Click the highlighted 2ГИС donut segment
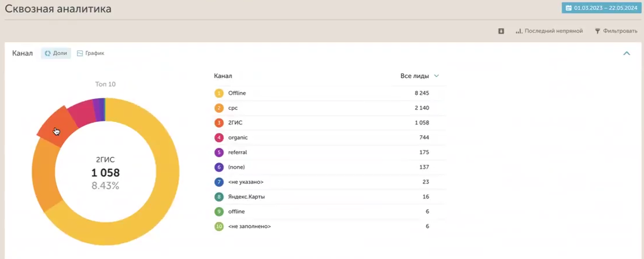This screenshot has height=259, width=644. click(x=57, y=127)
